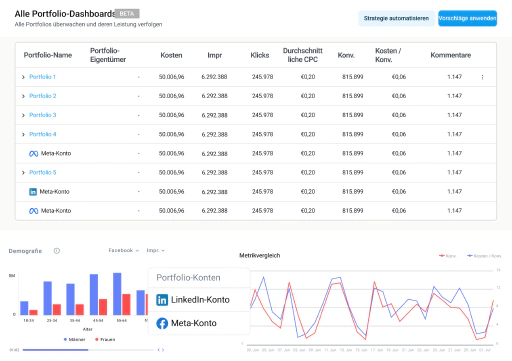Screen dimensions: 512x361
Task: Collapse the Portfolio 4 row chevron
Action: pos(23,134)
